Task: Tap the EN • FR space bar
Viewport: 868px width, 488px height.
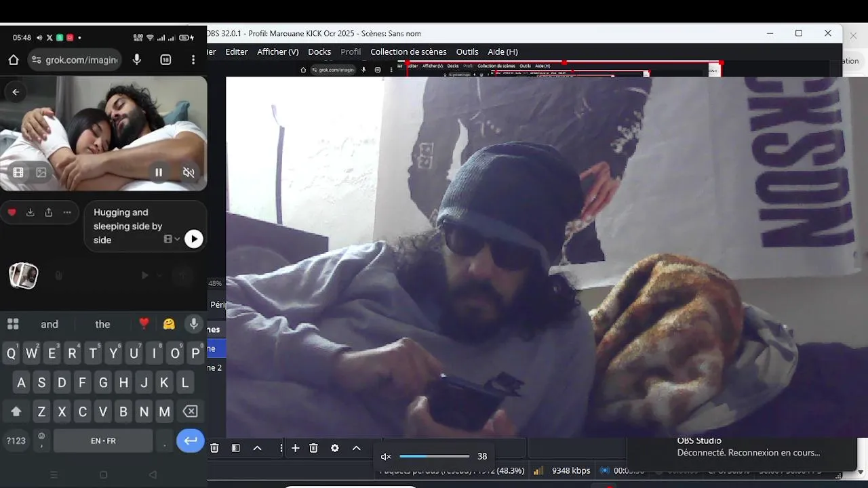Action: tap(103, 441)
